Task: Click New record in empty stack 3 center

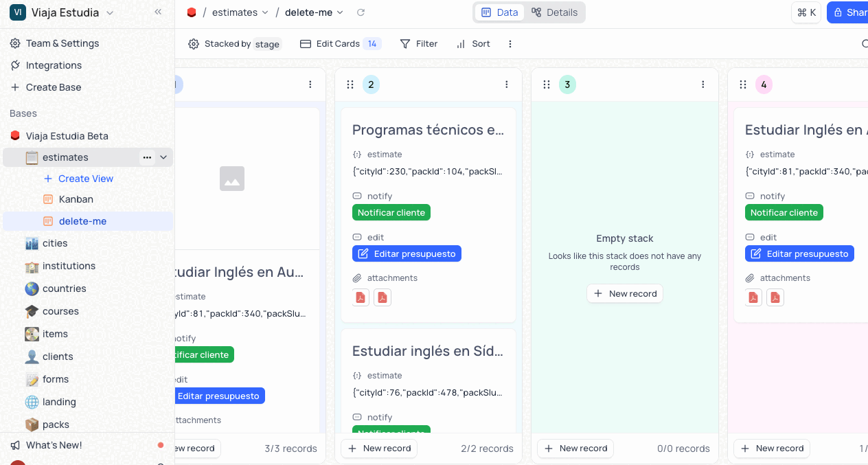Action: click(x=625, y=293)
